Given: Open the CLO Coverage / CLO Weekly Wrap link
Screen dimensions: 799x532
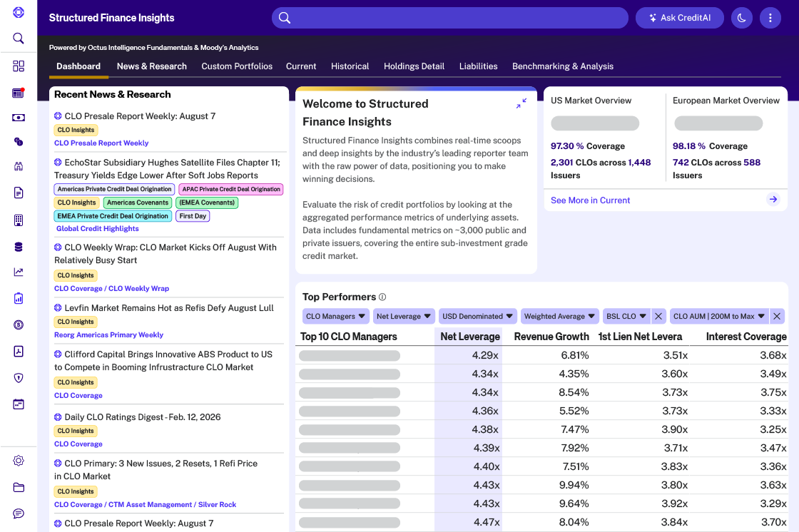Looking at the screenshot, I should (111, 288).
